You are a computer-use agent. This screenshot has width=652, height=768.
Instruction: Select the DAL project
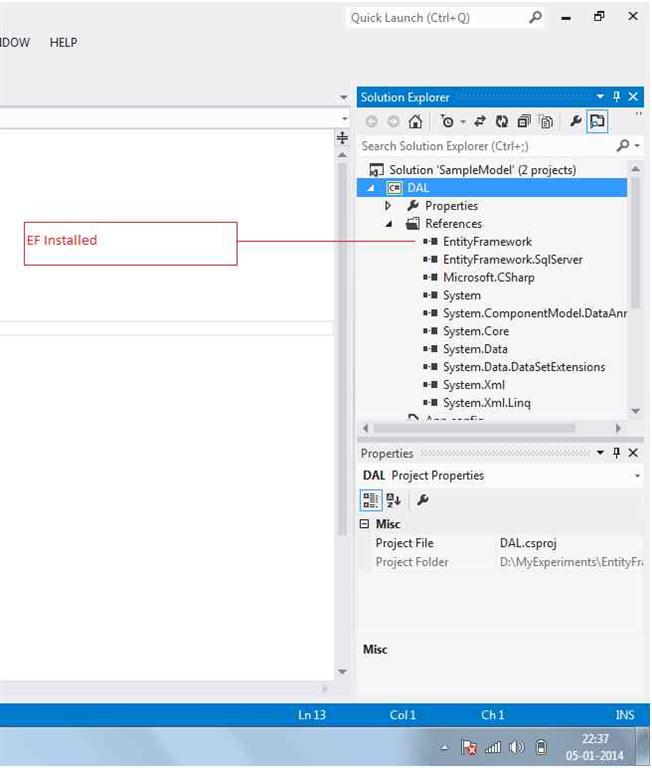418,188
